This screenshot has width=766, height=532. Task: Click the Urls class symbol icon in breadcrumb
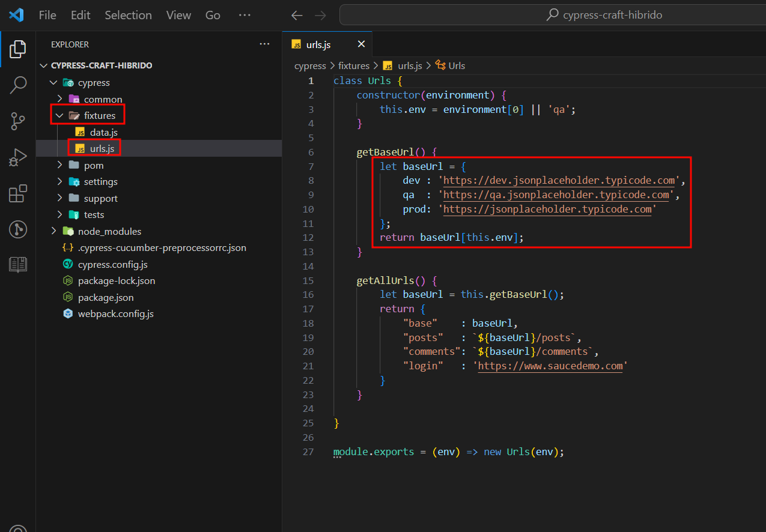pos(440,65)
